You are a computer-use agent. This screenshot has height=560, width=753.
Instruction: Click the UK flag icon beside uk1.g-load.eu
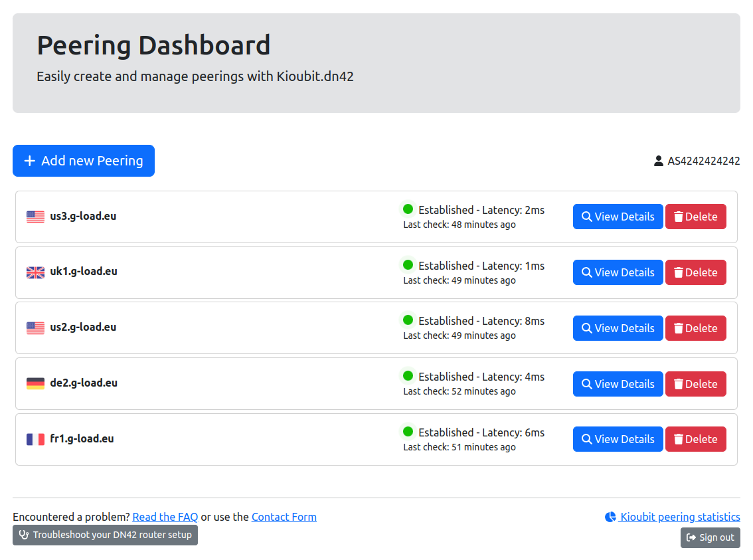pyautogui.click(x=35, y=272)
